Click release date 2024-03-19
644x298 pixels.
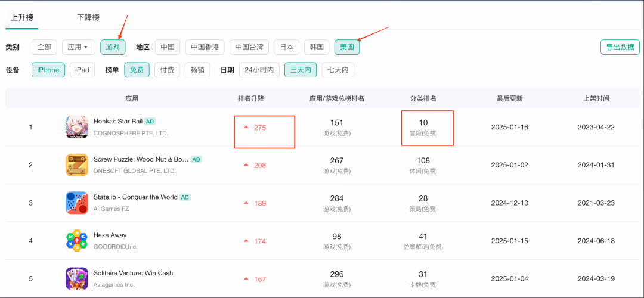coord(596,278)
